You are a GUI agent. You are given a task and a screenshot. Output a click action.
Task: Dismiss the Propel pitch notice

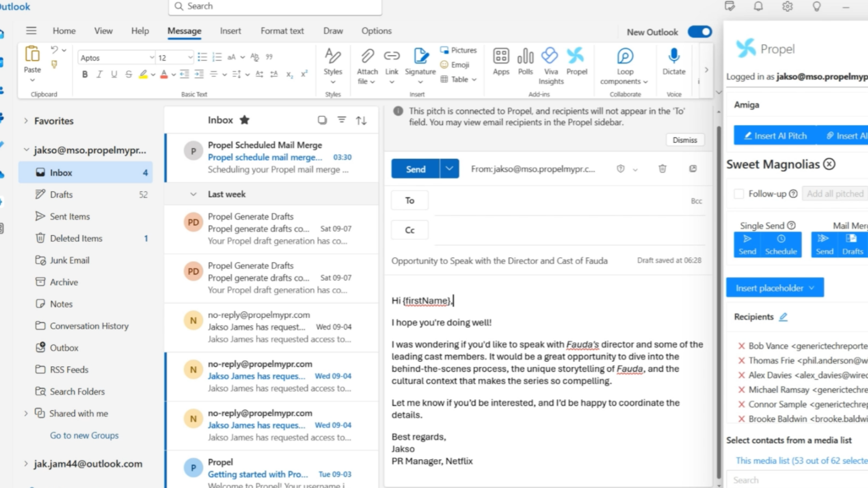point(684,140)
